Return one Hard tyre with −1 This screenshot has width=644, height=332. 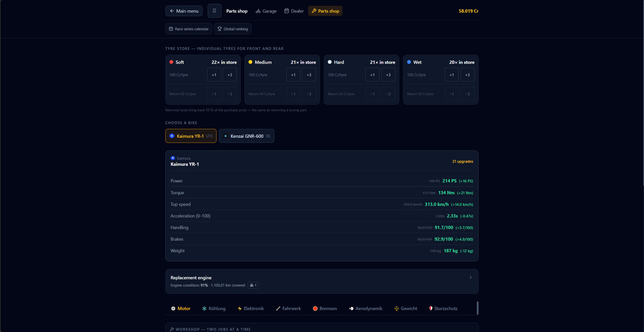coord(372,94)
